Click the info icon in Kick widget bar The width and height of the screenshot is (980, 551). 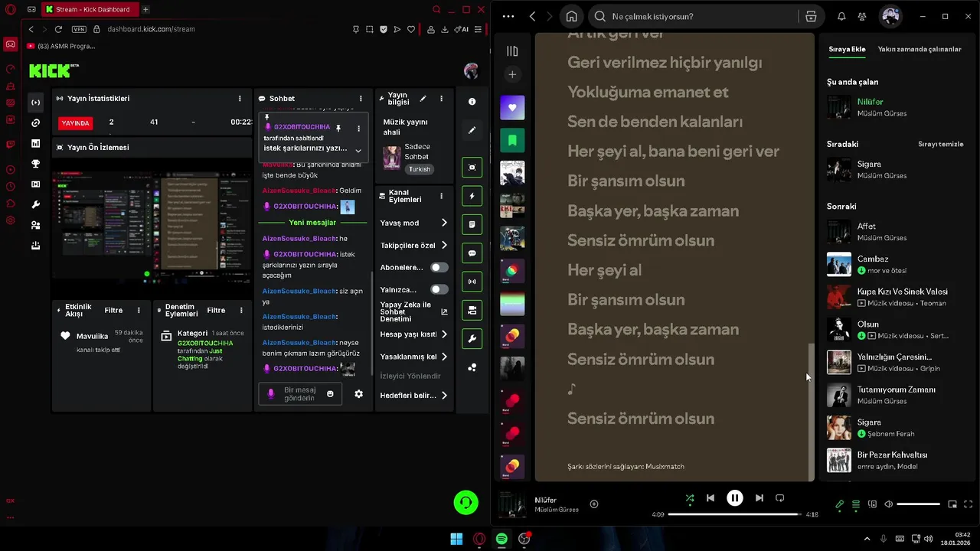[x=472, y=101]
